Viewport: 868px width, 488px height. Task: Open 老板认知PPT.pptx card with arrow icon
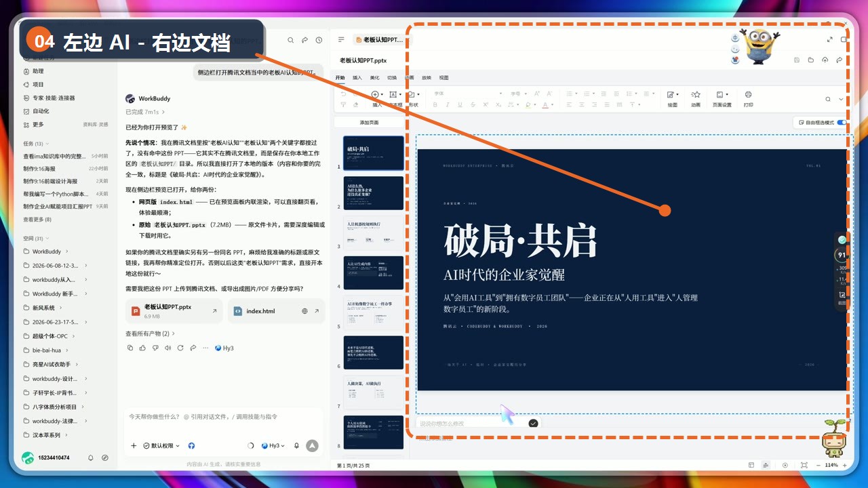214,311
